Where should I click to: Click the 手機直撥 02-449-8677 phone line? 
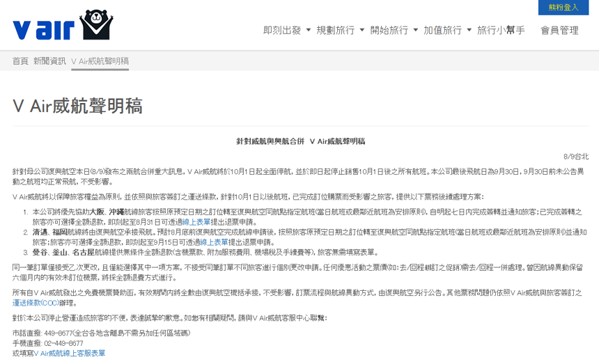[48, 343]
